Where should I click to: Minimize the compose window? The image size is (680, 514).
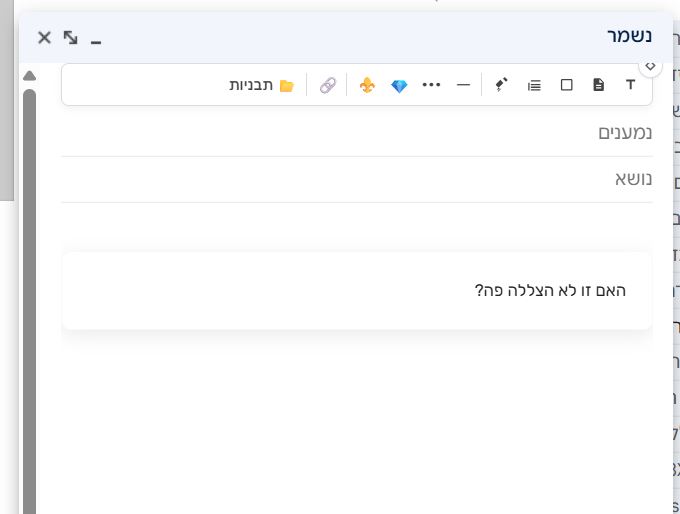coord(96,40)
